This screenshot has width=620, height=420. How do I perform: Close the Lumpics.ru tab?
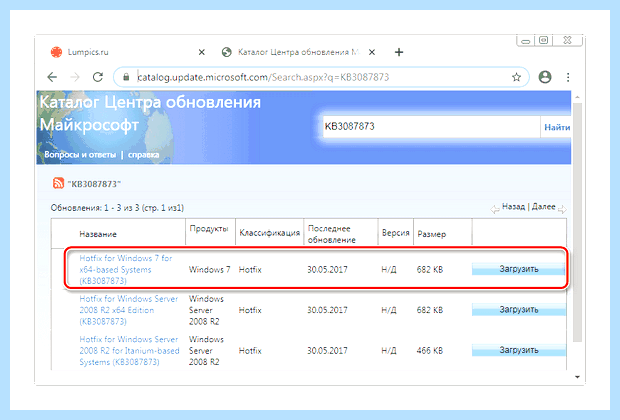[x=202, y=52]
